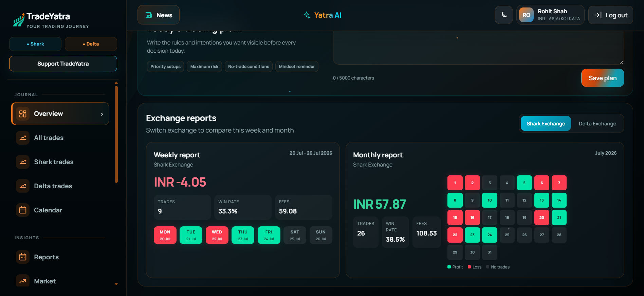
Task: Insert Mindset reminder chip
Action: 297,66
